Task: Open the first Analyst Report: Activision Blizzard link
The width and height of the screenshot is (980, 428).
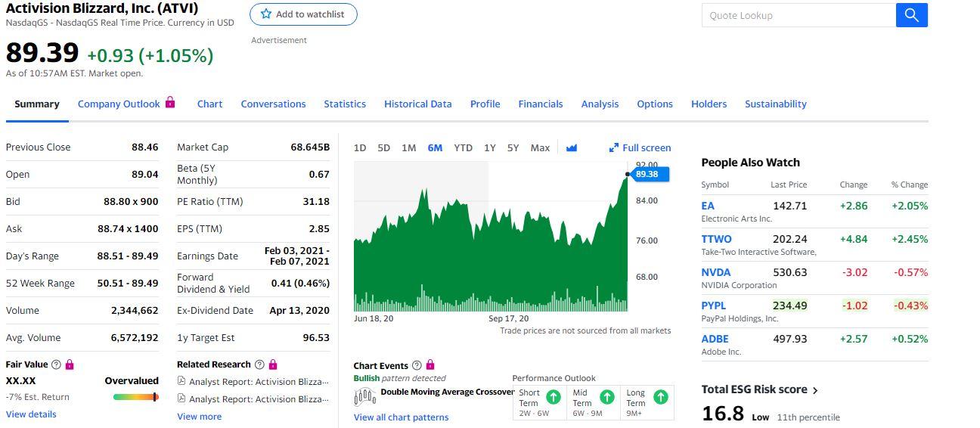Action: coord(259,382)
